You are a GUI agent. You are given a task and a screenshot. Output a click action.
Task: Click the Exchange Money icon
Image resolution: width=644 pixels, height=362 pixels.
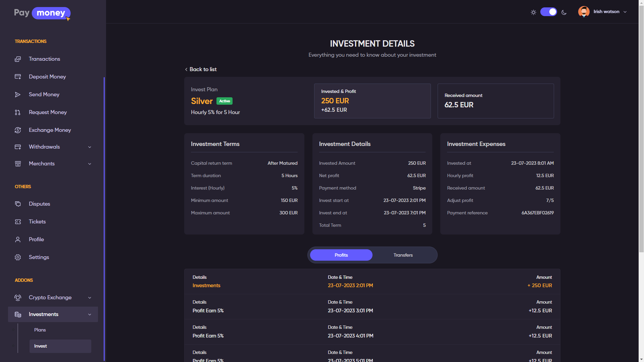click(18, 130)
